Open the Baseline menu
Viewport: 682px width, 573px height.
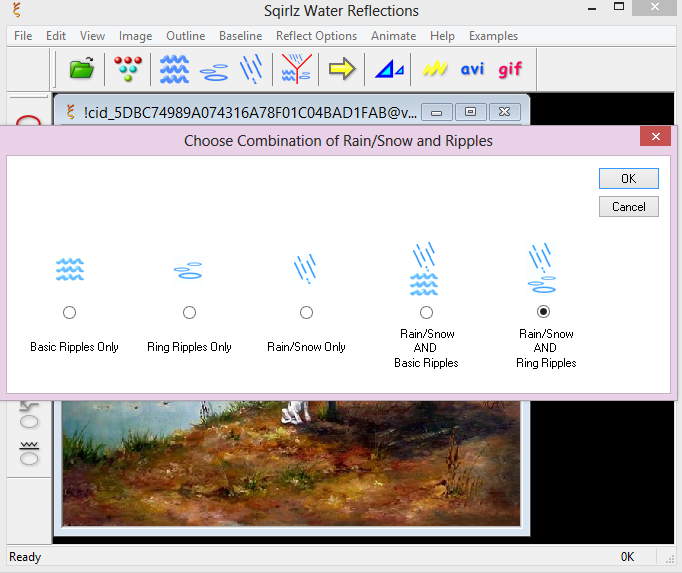240,36
